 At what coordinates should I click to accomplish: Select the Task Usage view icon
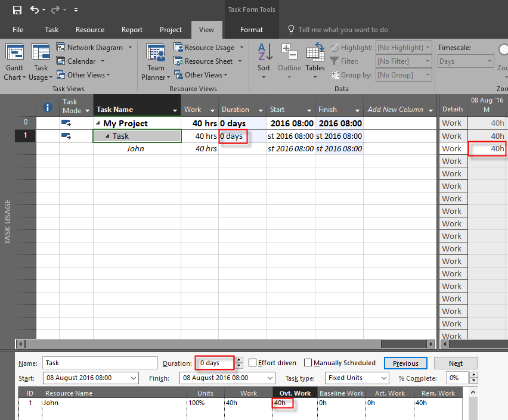click(41, 53)
